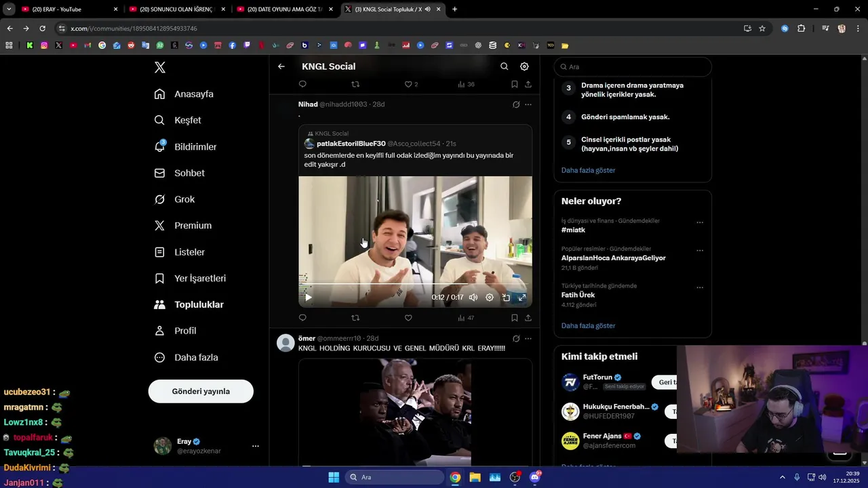Open File Explorer from taskbar
The height and width of the screenshot is (488, 868).
[475, 477]
